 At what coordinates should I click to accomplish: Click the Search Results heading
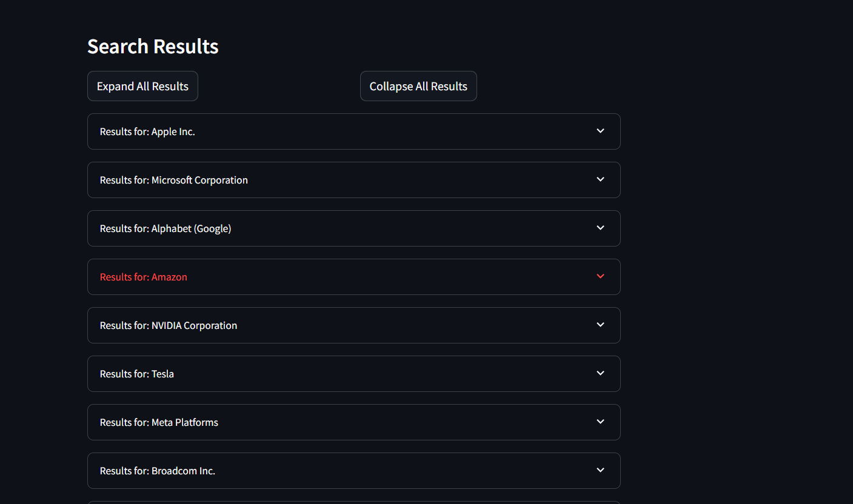[x=153, y=47]
